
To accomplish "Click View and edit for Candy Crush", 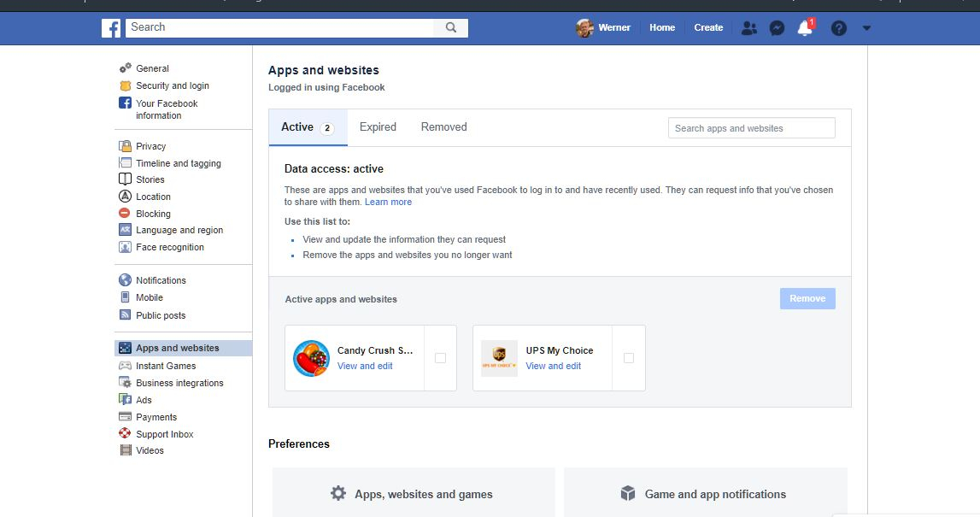I will [x=365, y=367].
